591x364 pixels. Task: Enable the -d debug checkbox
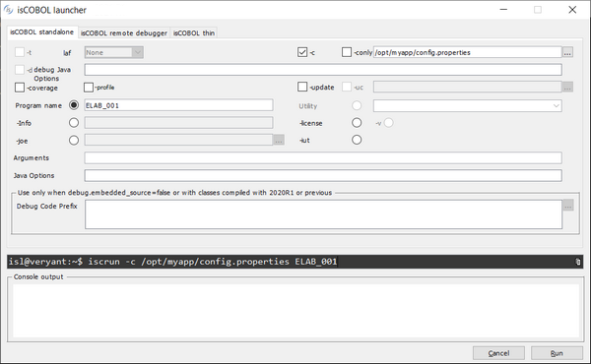coord(20,70)
